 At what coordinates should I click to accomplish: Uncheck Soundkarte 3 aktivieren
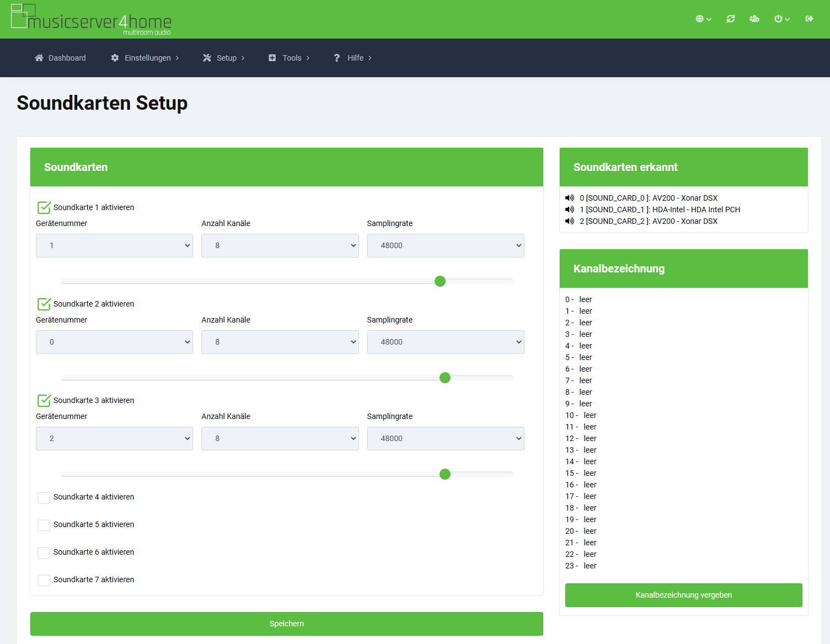(44, 400)
